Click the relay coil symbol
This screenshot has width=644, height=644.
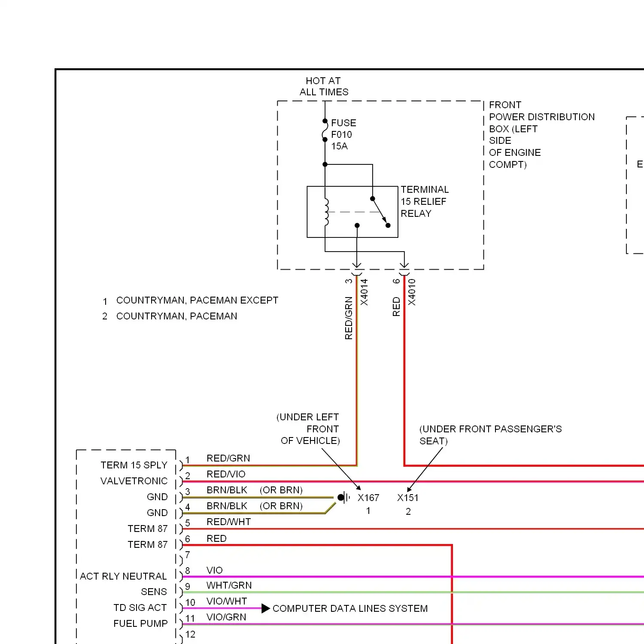pyautogui.click(x=326, y=212)
